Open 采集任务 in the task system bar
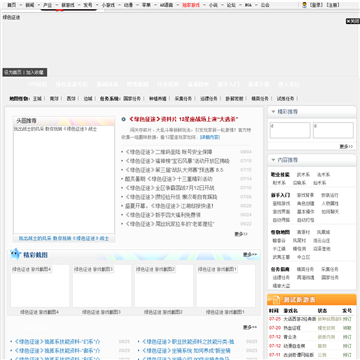Image resolution: width=360 pixels, height=360 pixels. (183, 99)
